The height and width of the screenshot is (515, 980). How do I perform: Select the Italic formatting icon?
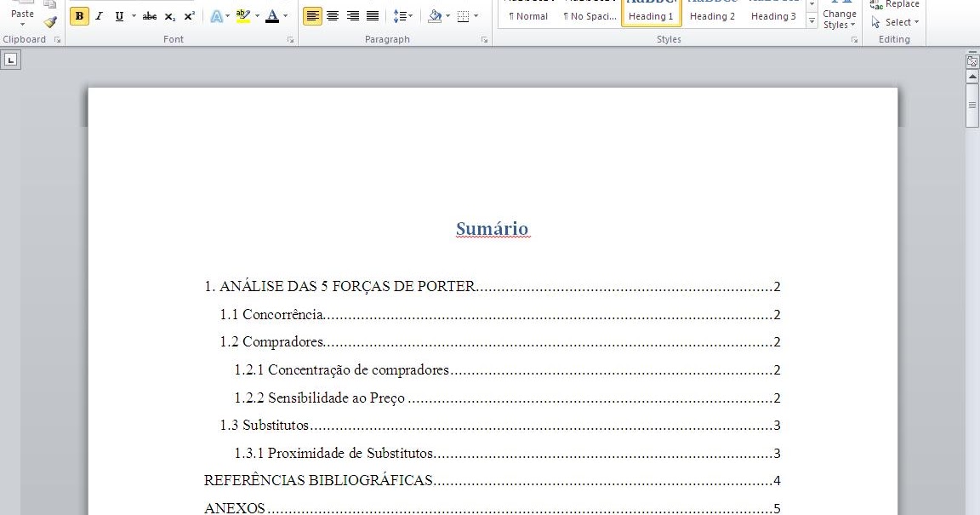[99, 15]
